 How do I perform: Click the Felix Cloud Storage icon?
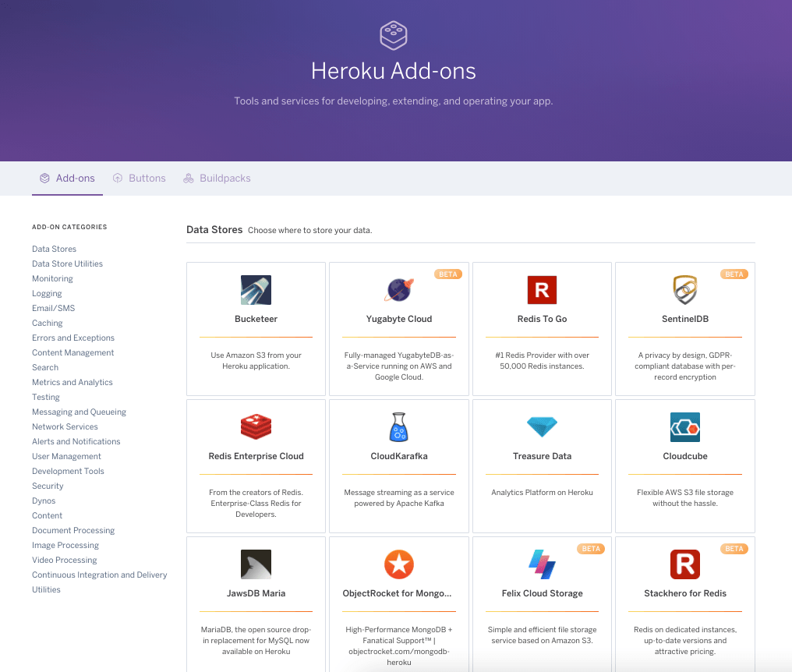coord(542,564)
